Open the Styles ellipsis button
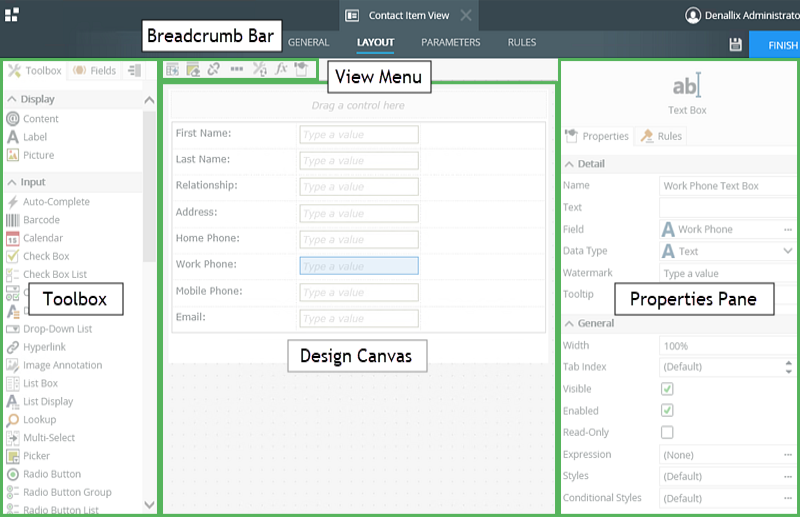 788,477
